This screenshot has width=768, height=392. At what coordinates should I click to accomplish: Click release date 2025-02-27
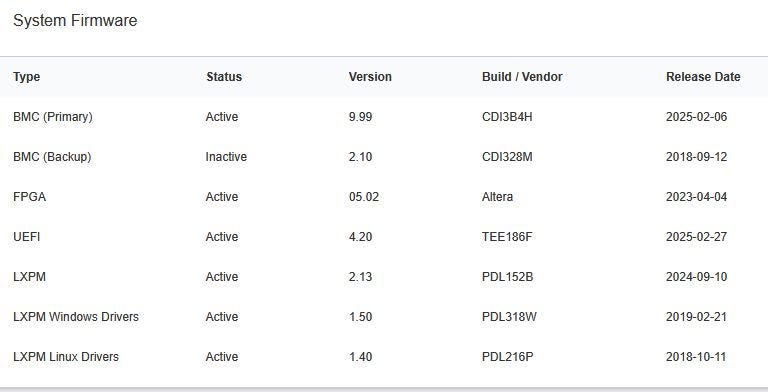[x=696, y=237]
